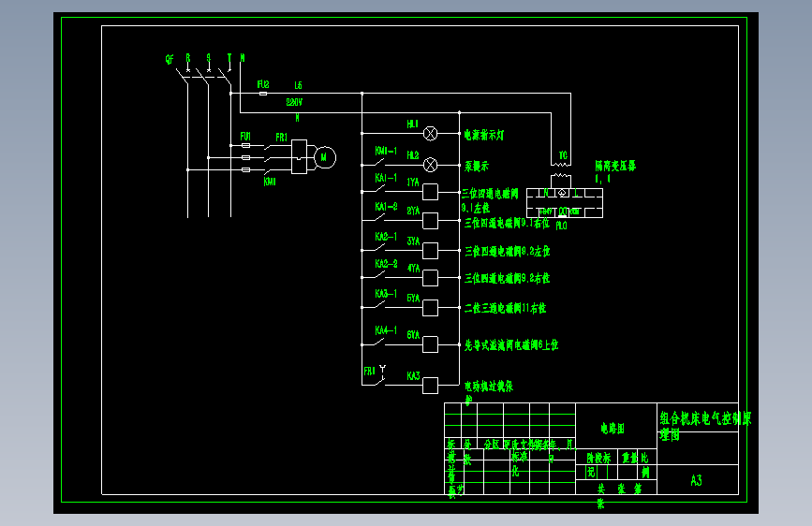Image resolution: width=812 pixels, height=526 pixels.
Task: Click the 'T' phase label at top
Action: point(229,59)
